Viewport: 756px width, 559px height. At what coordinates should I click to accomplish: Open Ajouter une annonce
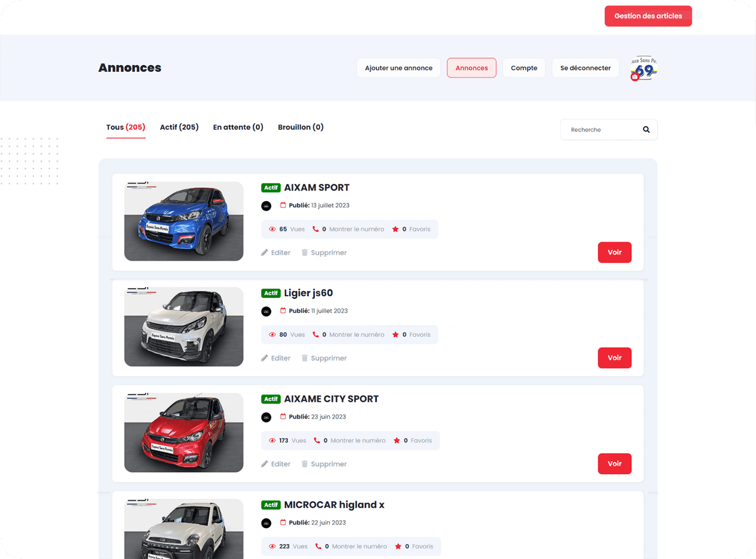point(399,68)
